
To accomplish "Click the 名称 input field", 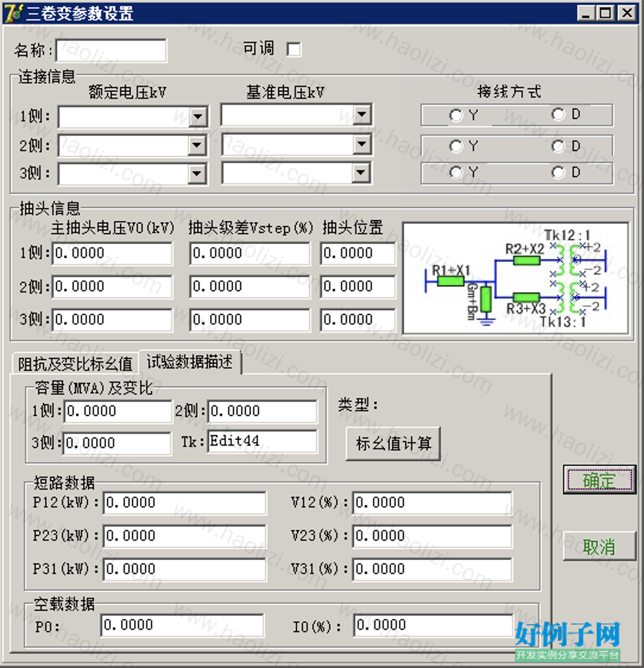I will (111, 51).
